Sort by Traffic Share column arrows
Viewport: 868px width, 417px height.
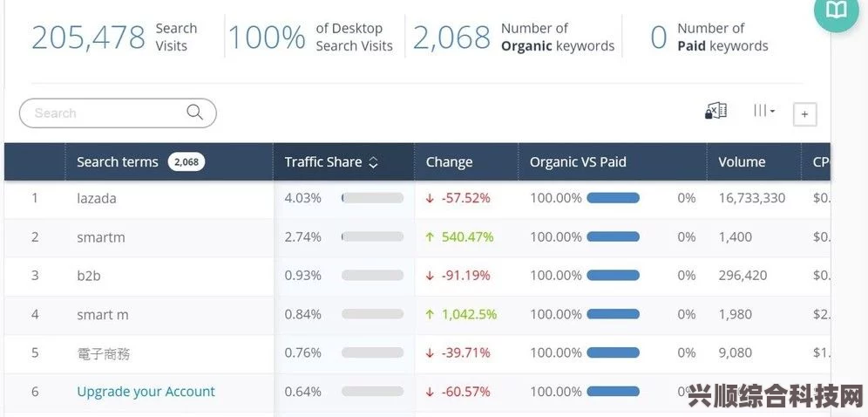pyautogui.click(x=374, y=162)
